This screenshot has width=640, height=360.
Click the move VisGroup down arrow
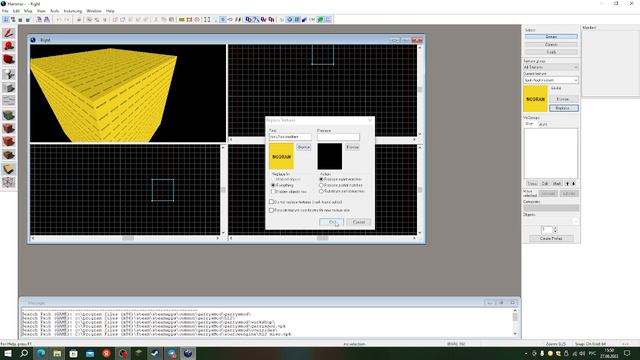tap(573, 184)
